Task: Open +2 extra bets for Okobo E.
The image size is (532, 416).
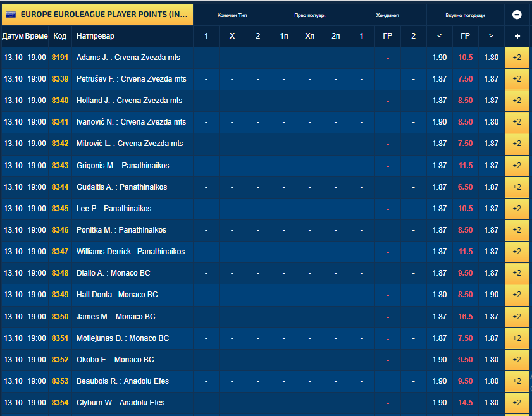Action: pos(517,360)
